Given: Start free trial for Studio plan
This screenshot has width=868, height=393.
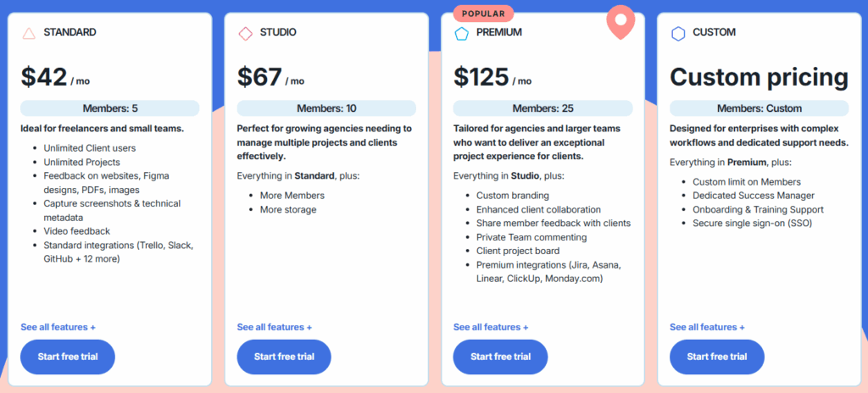Looking at the screenshot, I should point(284,357).
